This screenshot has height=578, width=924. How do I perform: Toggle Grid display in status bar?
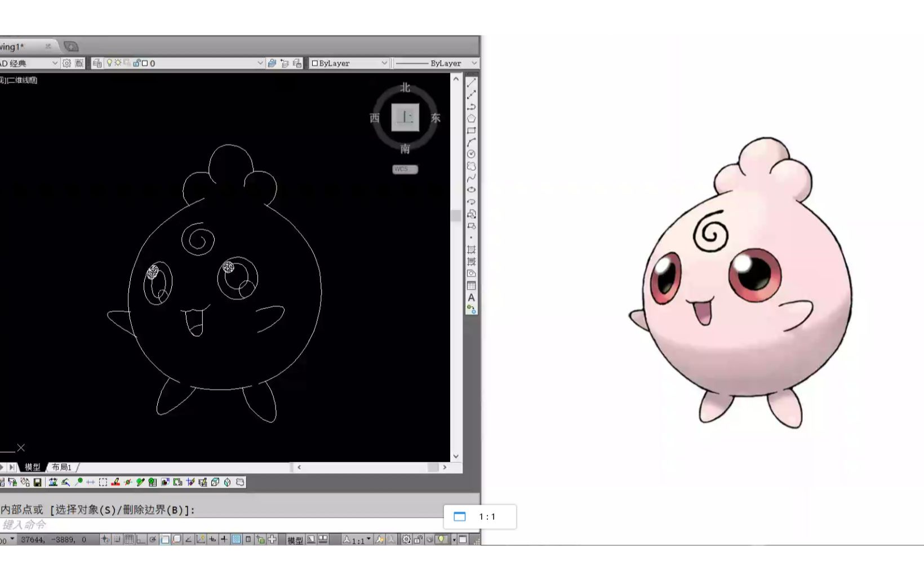pos(129,540)
